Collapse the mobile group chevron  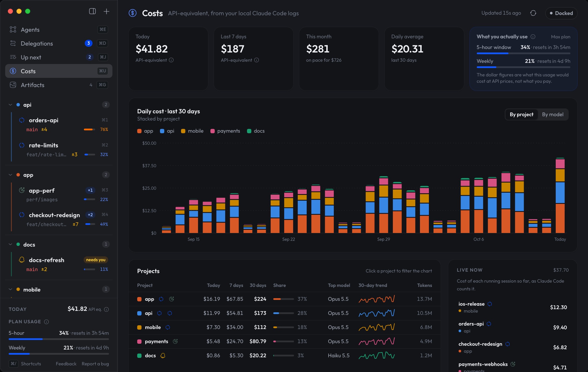point(10,289)
